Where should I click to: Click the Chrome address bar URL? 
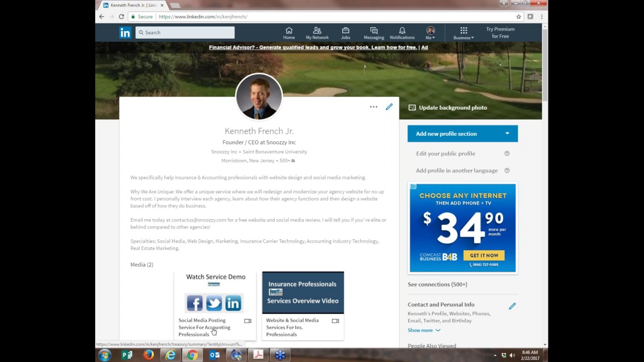[203, 17]
